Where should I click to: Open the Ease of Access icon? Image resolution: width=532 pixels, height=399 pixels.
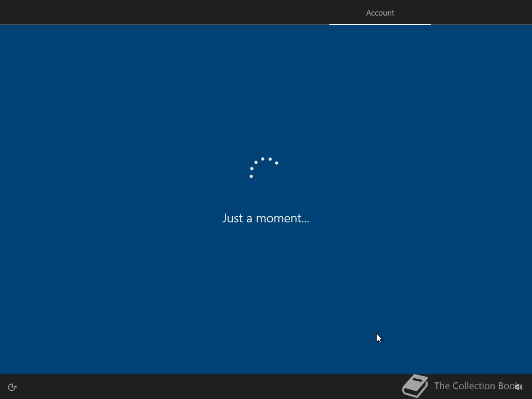(x=12, y=387)
